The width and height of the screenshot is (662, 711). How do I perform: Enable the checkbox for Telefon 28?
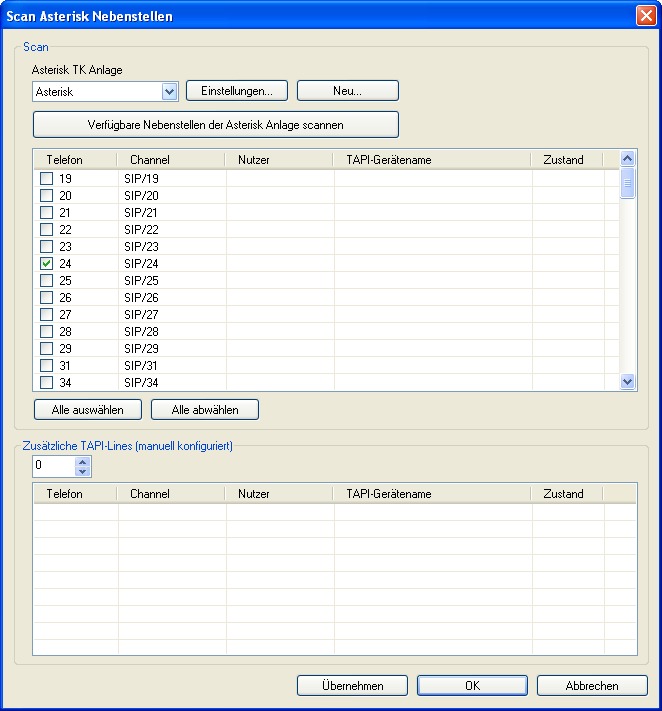click(46, 332)
